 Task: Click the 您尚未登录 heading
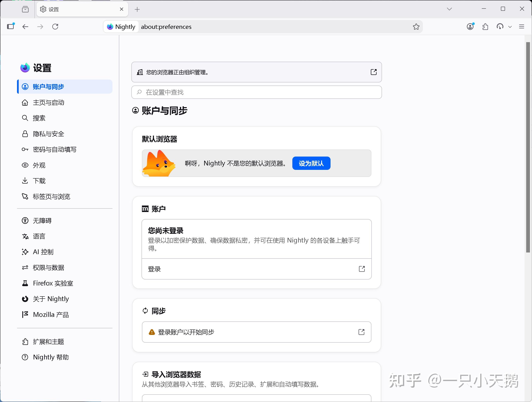click(165, 231)
